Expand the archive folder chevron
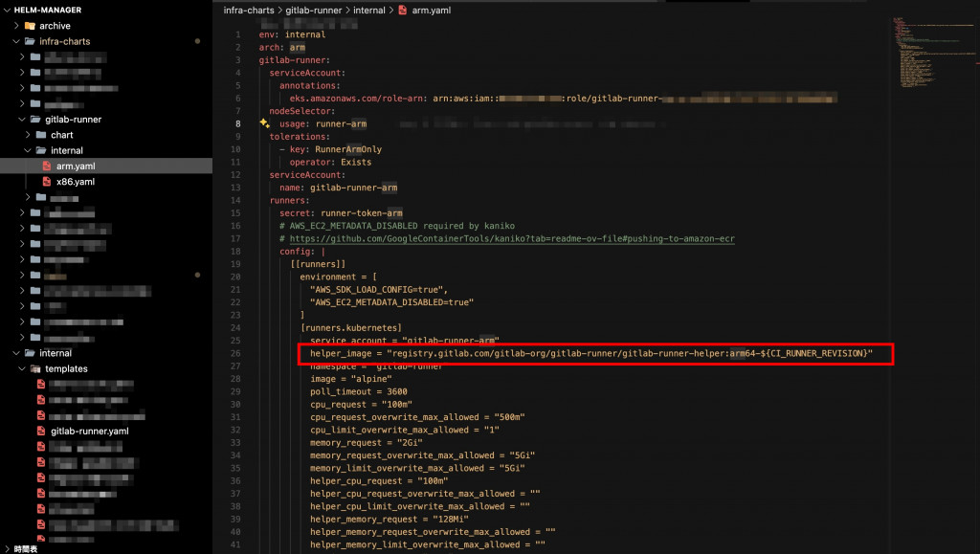This screenshot has height=554, width=980. 16,26
